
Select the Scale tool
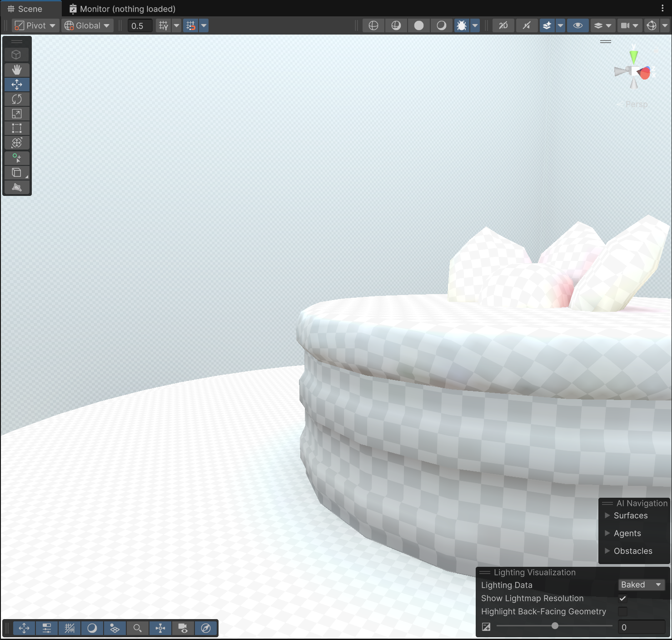point(17,114)
